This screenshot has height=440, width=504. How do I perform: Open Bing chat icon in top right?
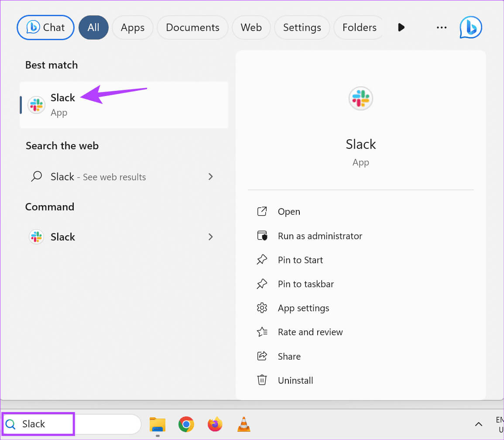coord(470,27)
